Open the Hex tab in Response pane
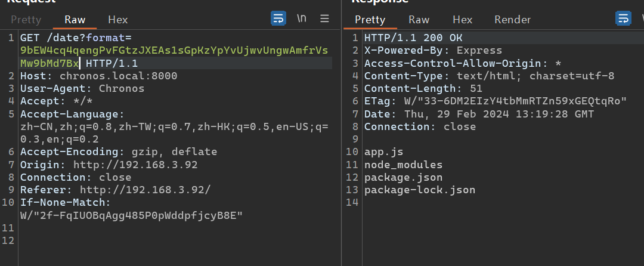 click(462, 20)
